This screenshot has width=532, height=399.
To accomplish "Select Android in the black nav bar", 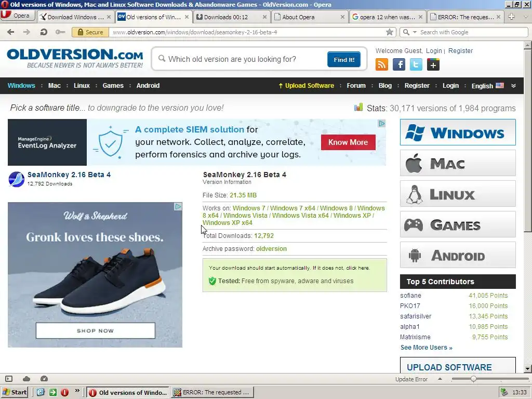I will point(148,86).
